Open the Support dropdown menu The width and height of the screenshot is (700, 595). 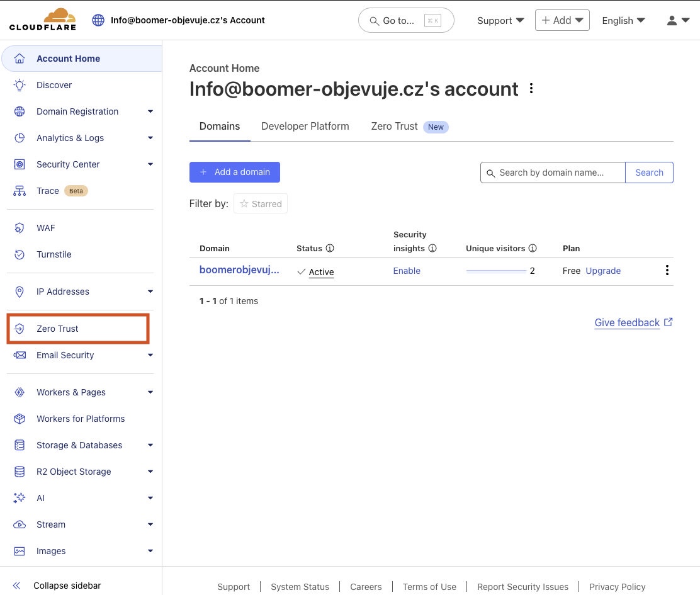[500, 20]
